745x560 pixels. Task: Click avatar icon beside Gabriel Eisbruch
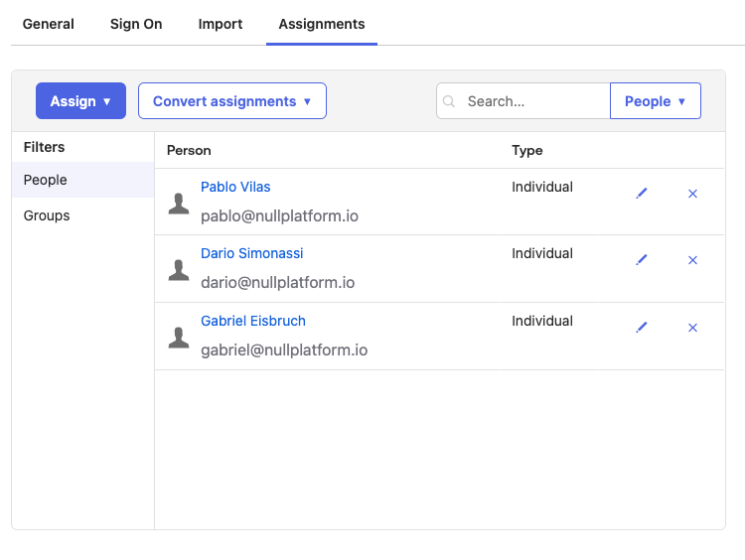pos(179,338)
